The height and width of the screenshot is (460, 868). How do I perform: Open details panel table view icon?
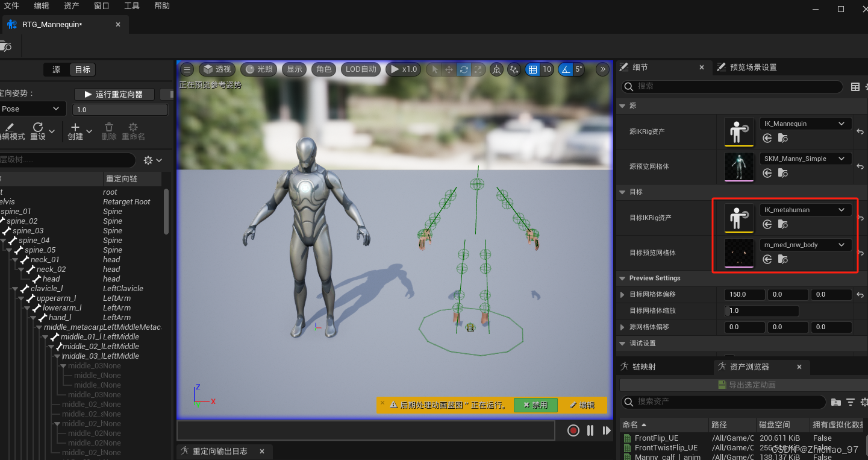point(855,87)
